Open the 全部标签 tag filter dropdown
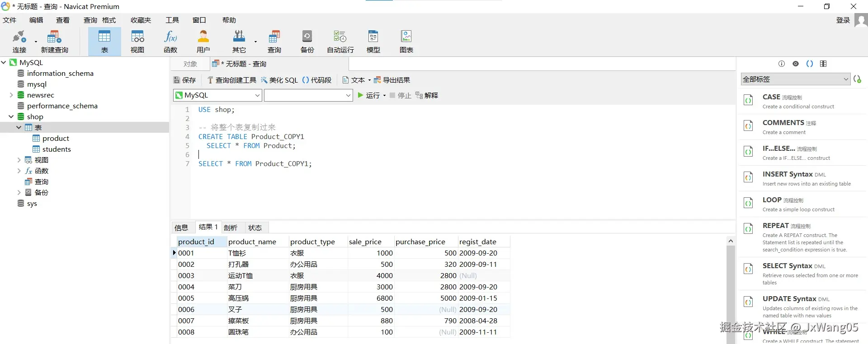 (x=796, y=79)
